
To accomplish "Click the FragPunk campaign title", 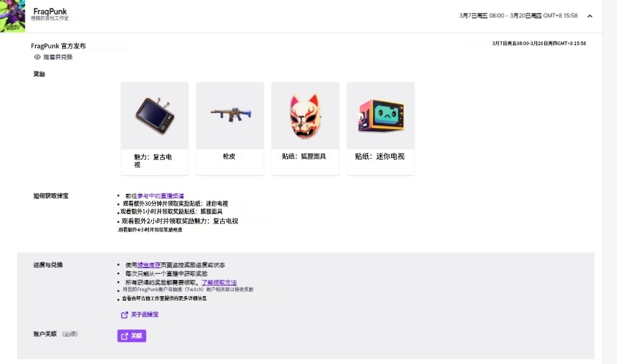I will [50, 11].
